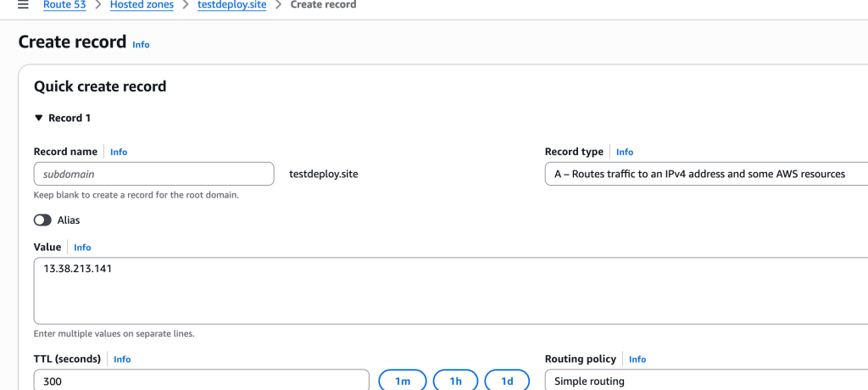Set TTL with the 1h button

455,381
